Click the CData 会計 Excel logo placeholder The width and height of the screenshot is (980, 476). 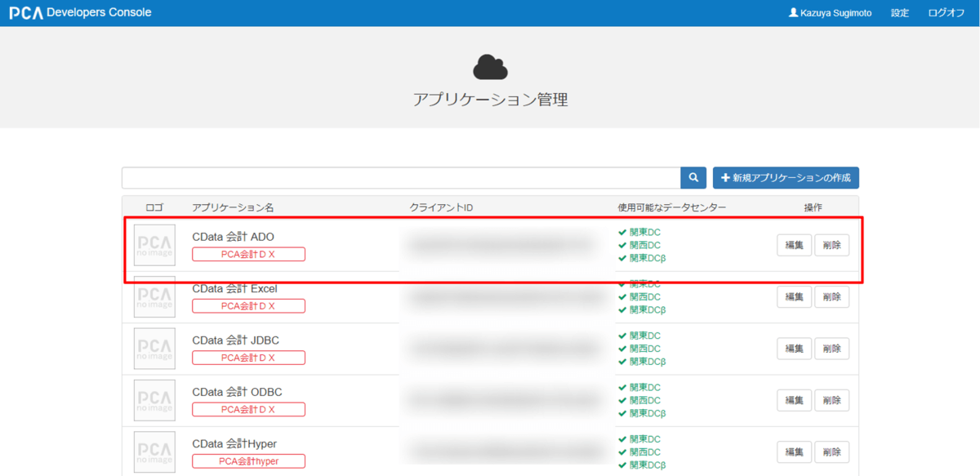154,297
